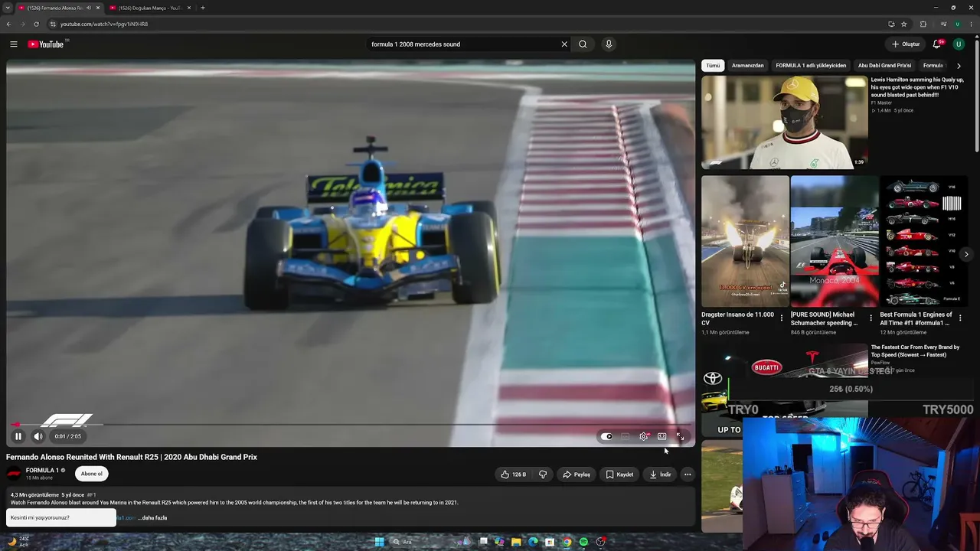Click the browser address bar URL

click(104, 24)
